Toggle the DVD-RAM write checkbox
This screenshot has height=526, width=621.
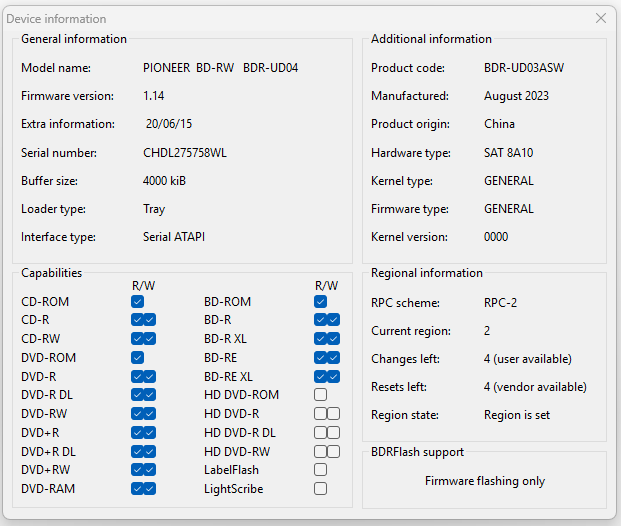pos(150,489)
